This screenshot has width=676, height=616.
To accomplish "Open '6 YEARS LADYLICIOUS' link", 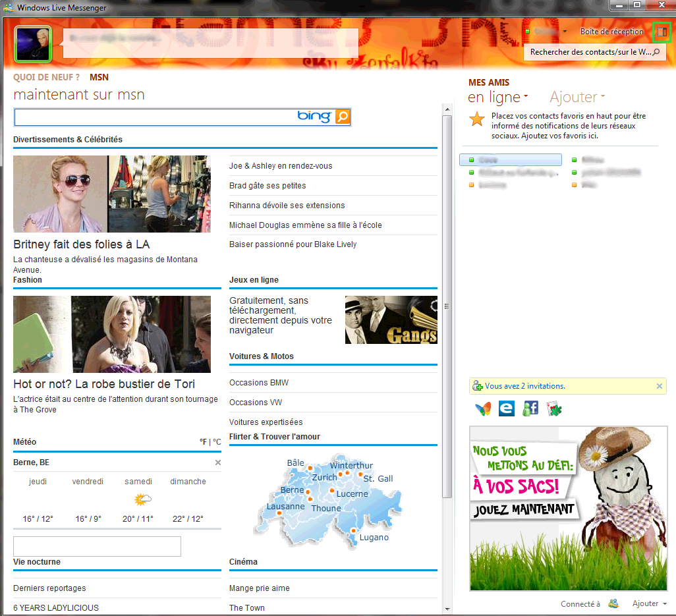I will (x=56, y=608).
